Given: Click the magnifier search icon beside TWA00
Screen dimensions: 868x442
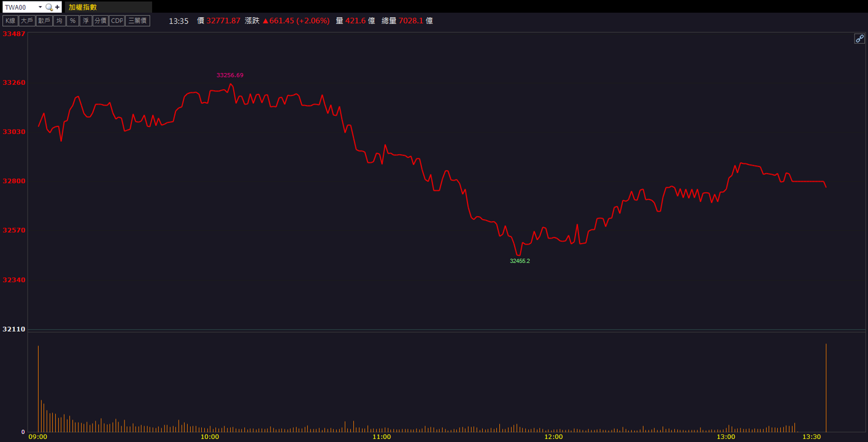Looking at the screenshot, I should [x=49, y=7].
